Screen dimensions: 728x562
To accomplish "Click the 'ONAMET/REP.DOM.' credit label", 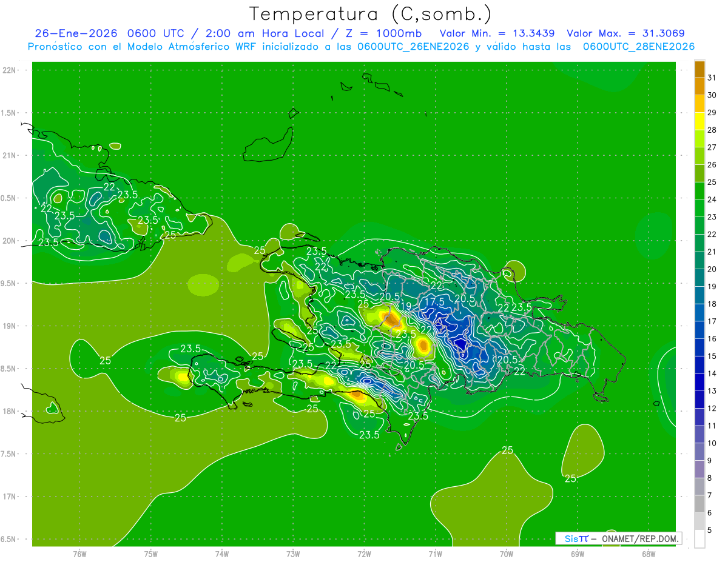I will (x=641, y=538).
